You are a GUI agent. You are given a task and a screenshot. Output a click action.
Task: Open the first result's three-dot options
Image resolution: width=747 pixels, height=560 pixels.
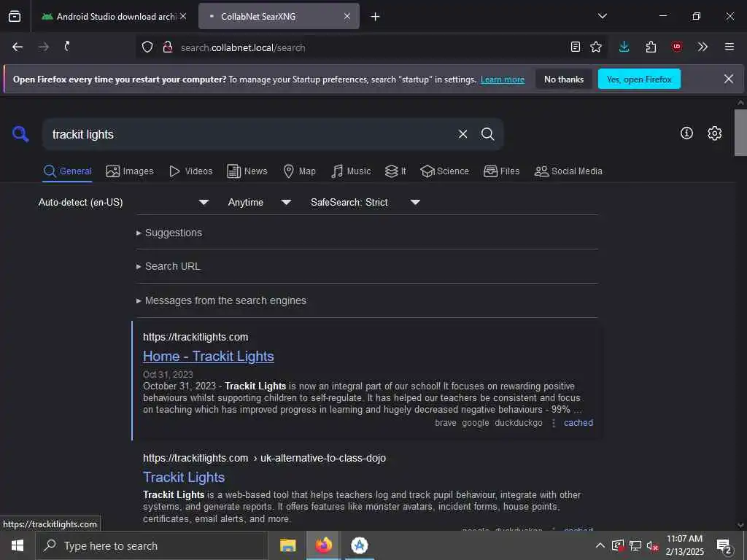(553, 423)
